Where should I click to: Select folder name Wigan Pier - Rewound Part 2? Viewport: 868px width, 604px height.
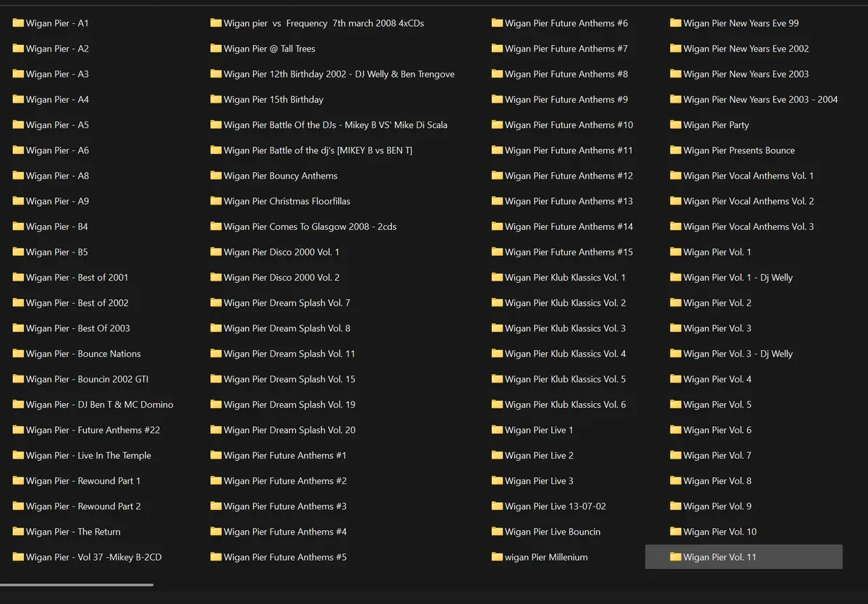(83, 506)
